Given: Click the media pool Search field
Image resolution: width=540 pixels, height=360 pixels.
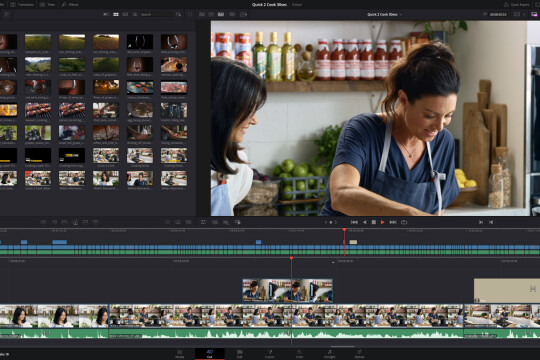Looking at the screenshot, I should coord(157,14).
